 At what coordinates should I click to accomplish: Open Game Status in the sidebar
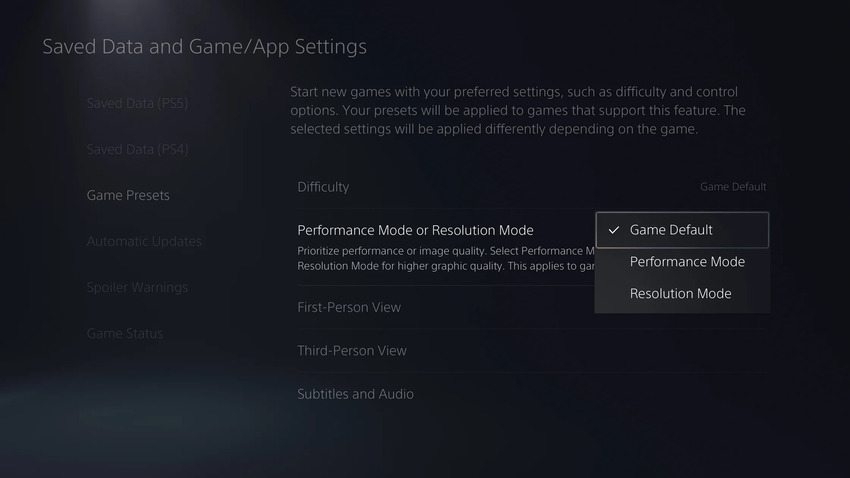[125, 333]
